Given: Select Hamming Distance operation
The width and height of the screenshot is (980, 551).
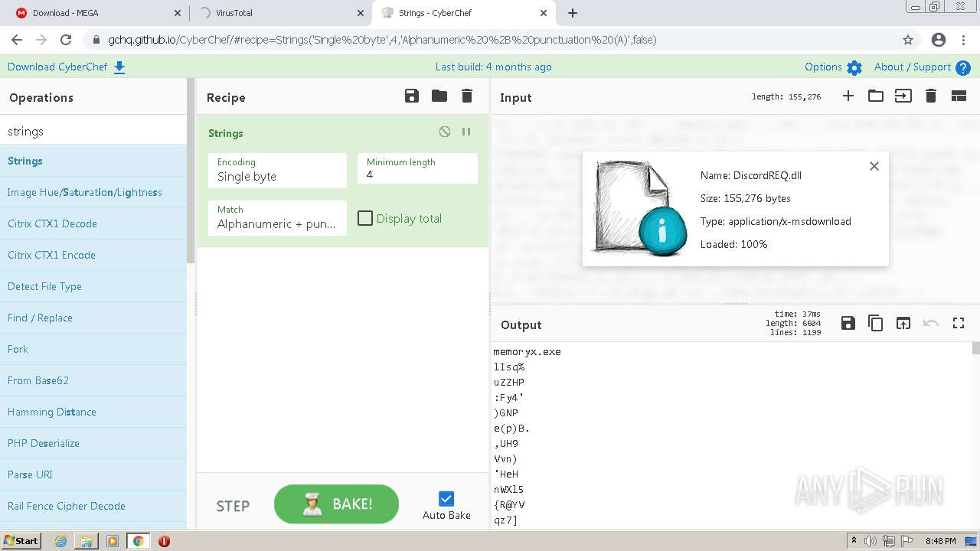Looking at the screenshot, I should [93, 412].
